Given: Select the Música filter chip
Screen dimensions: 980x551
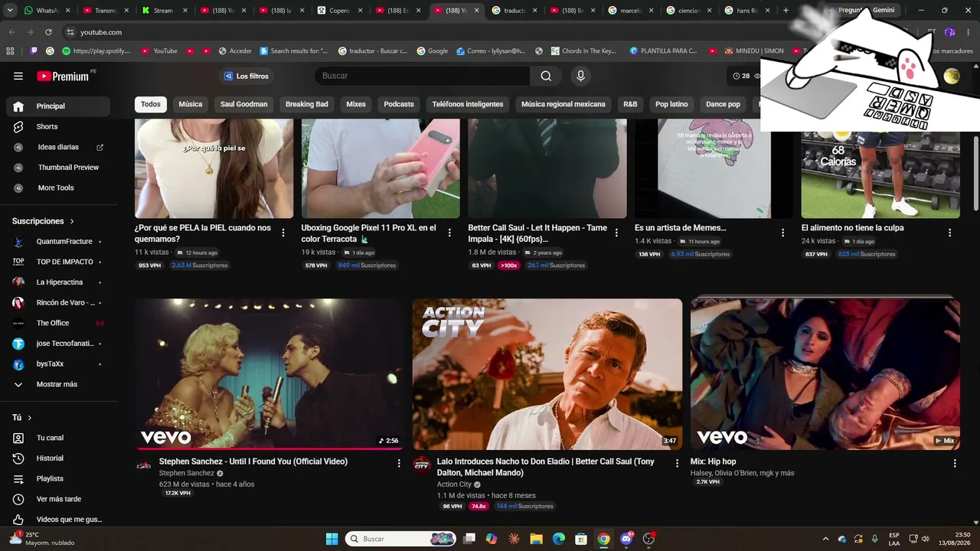Looking at the screenshot, I should (191, 104).
